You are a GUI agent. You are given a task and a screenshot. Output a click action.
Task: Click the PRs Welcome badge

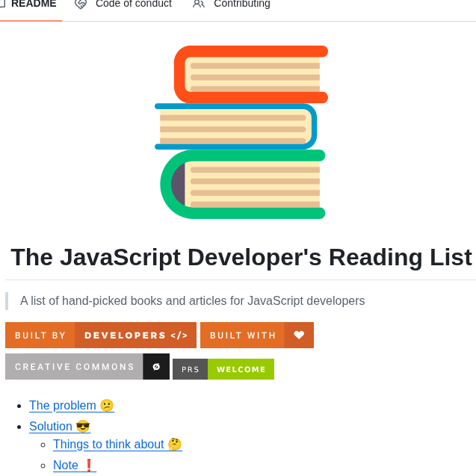(223, 369)
